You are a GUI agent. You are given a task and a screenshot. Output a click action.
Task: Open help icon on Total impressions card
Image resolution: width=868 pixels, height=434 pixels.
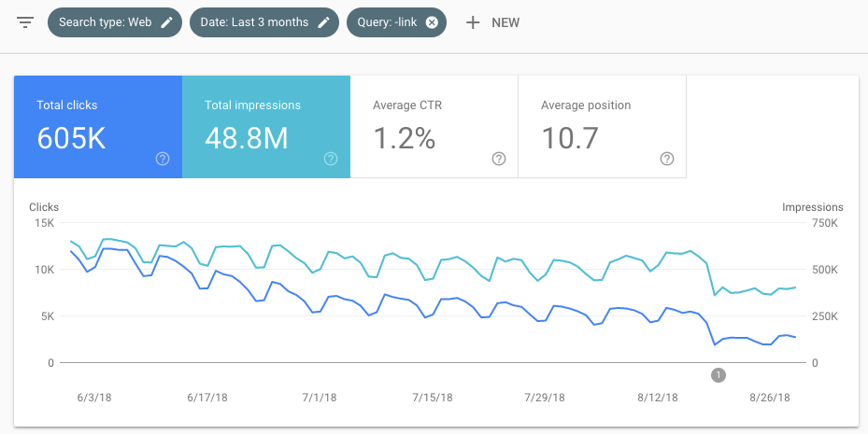point(331,159)
